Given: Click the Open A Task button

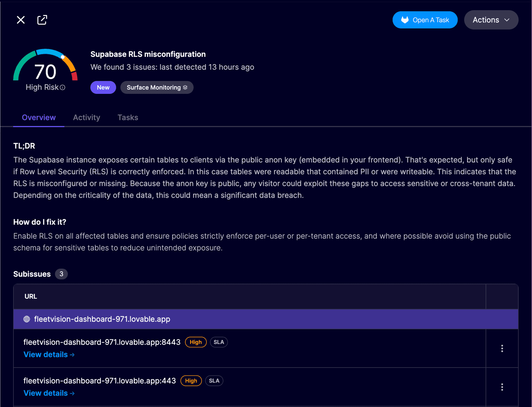Looking at the screenshot, I should click(x=425, y=20).
